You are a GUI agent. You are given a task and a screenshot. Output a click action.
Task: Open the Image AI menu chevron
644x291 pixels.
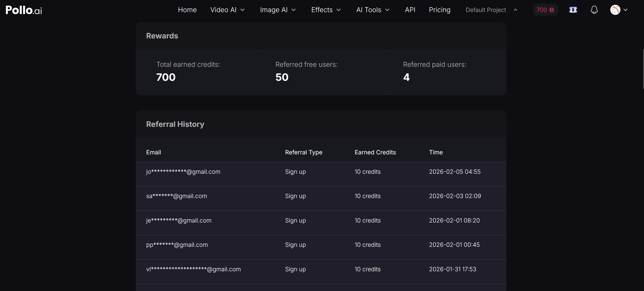click(293, 10)
